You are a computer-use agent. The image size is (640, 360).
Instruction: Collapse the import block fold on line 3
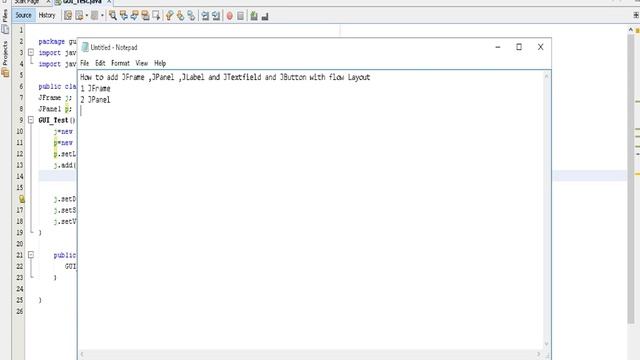pyautogui.click(x=31, y=53)
